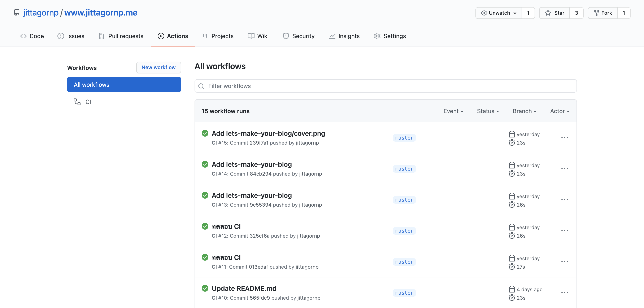
Task: Click the Star button
Action: pyautogui.click(x=554, y=13)
